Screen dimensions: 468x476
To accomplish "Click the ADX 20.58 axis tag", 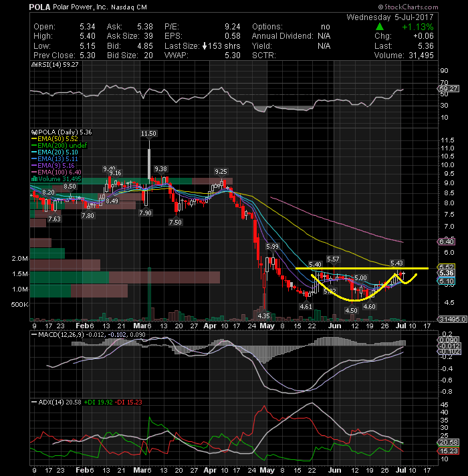I will coord(448,443).
